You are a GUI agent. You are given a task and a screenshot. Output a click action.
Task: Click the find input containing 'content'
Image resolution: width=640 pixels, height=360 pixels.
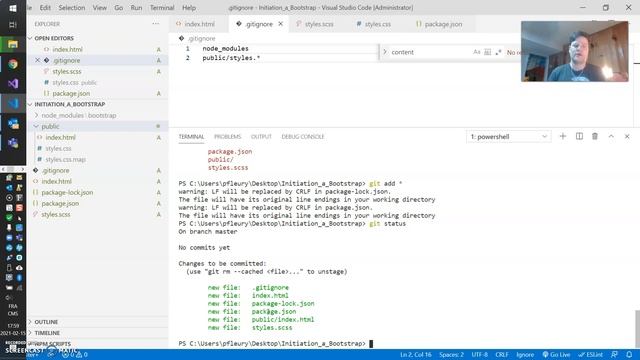tap(431, 52)
